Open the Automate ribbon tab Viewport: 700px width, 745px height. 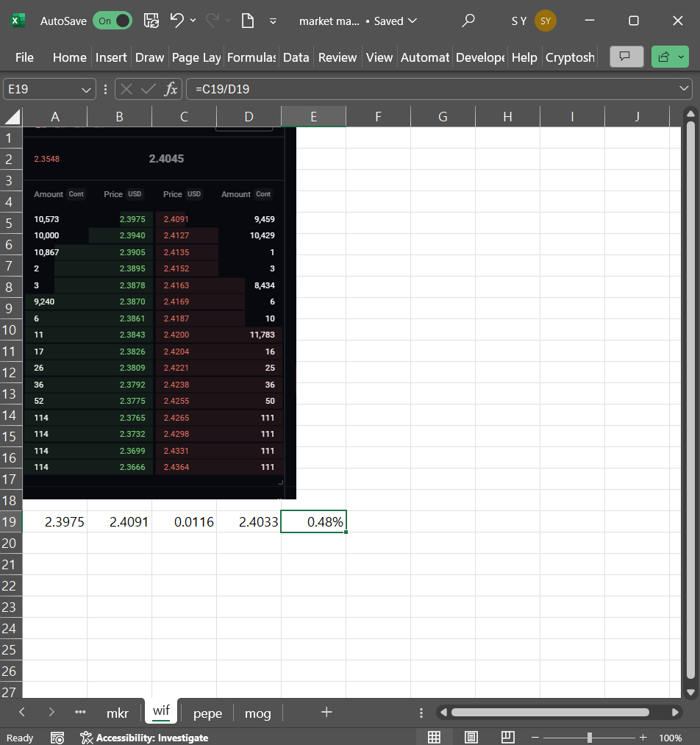coord(424,57)
